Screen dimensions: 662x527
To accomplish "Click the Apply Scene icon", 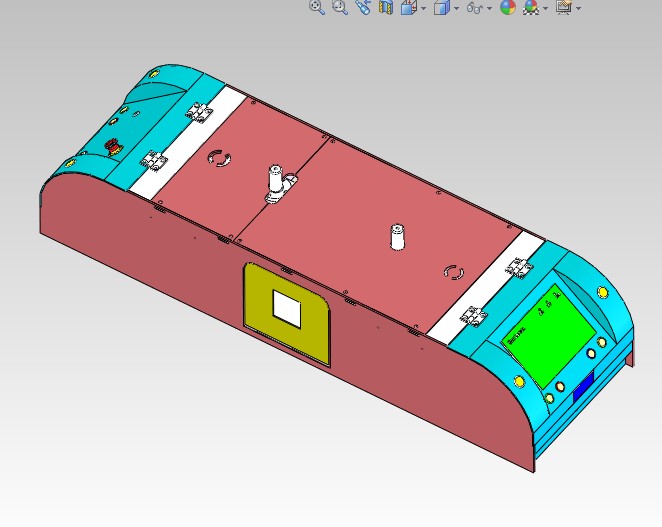I will click(531, 7).
